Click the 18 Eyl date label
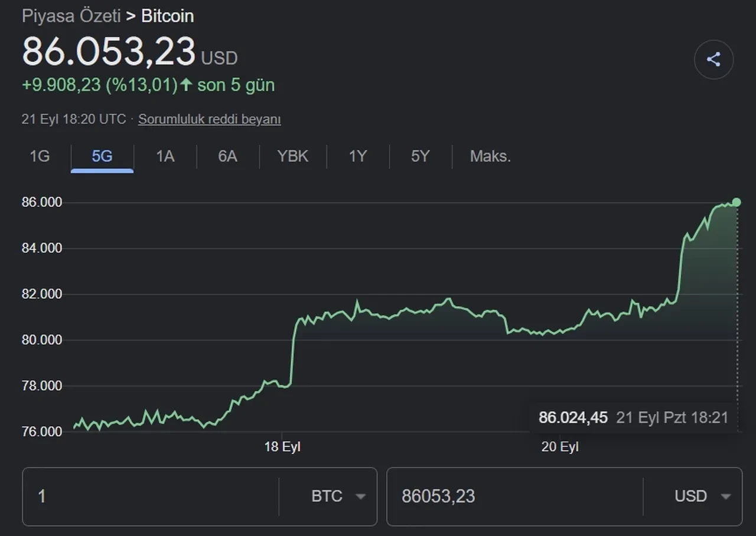This screenshot has height=536, width=756. pyautogui.click(x=282, y=447)
